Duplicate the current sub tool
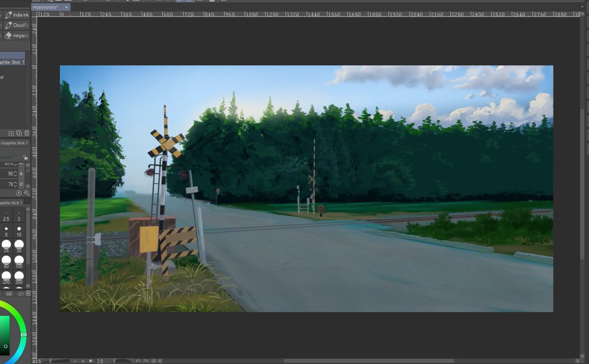 [18, 133]
